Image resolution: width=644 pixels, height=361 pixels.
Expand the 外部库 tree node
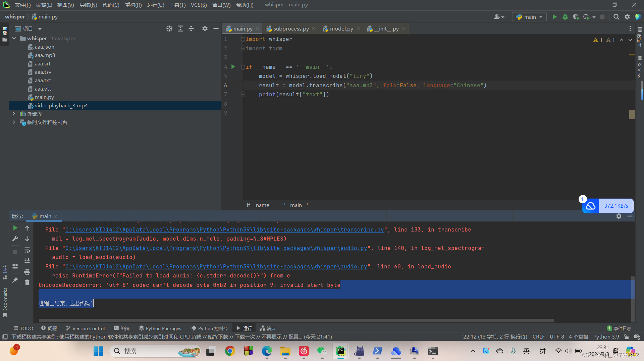(x=14, y=114)
